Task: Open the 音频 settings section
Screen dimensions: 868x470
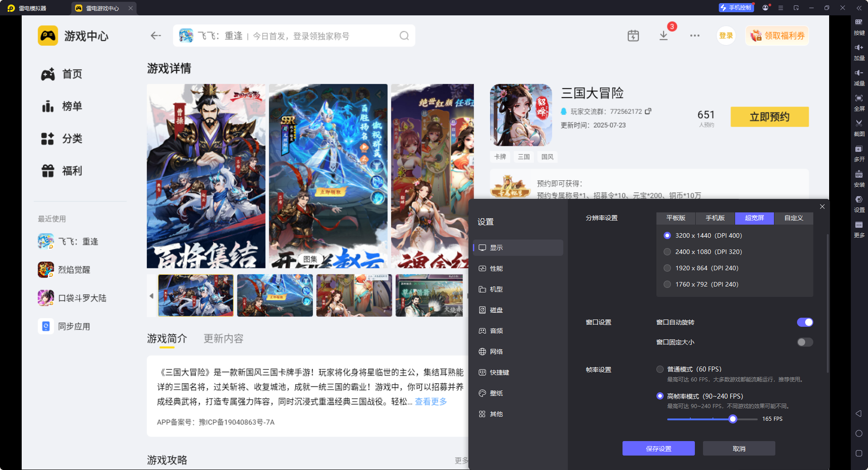Action: point(496,330)
